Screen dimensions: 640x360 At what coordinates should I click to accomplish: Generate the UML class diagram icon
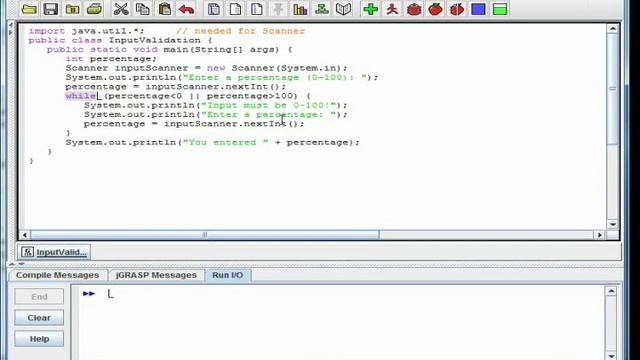(322, 9)
